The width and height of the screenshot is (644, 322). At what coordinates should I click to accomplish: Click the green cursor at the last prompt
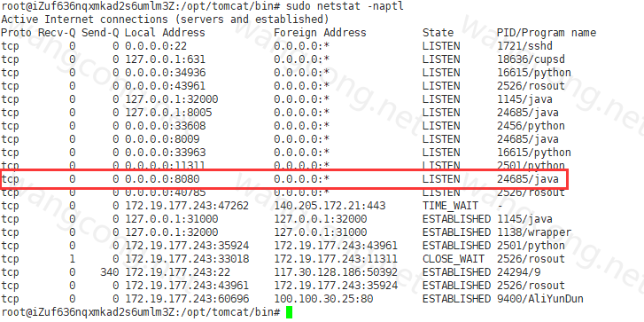point(289,312)
